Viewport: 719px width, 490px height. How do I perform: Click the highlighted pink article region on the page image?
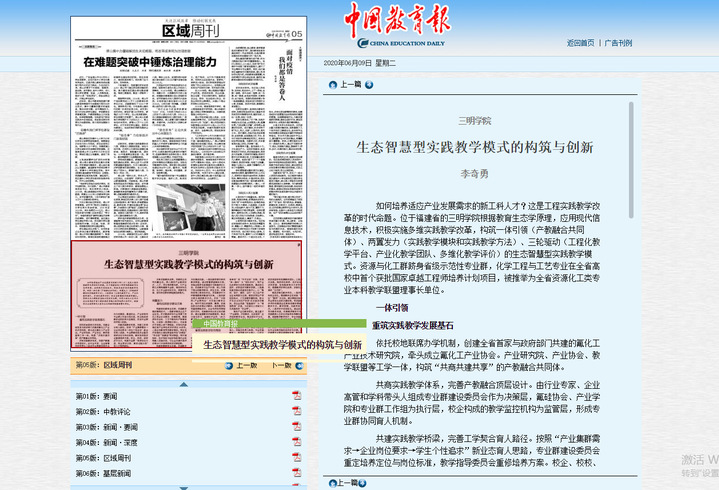click(x=187, y=294)
